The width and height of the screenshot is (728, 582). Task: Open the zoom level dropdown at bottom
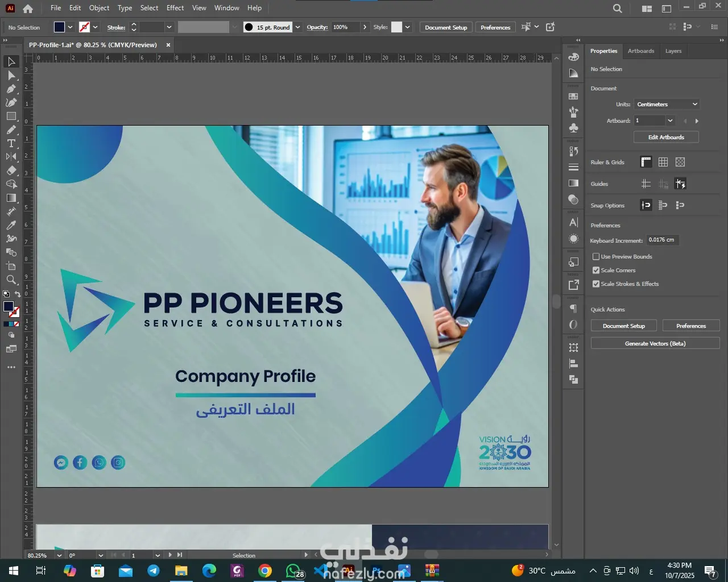[59, 555]
